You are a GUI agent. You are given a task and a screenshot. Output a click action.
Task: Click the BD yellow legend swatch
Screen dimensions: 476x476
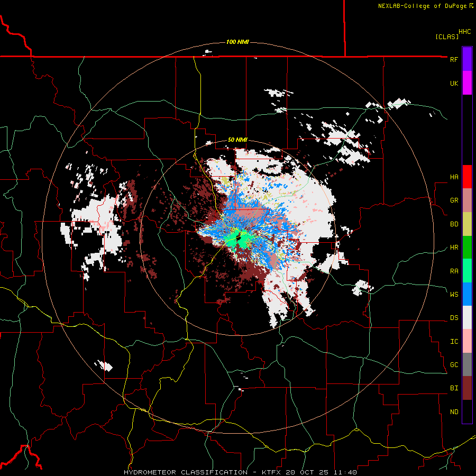pos(467,224)
